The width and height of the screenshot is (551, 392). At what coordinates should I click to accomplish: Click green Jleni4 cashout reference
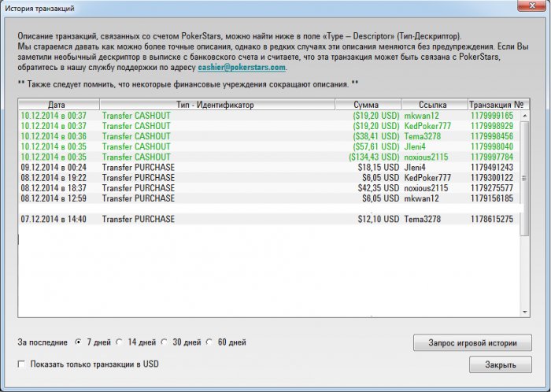point(415,146)
